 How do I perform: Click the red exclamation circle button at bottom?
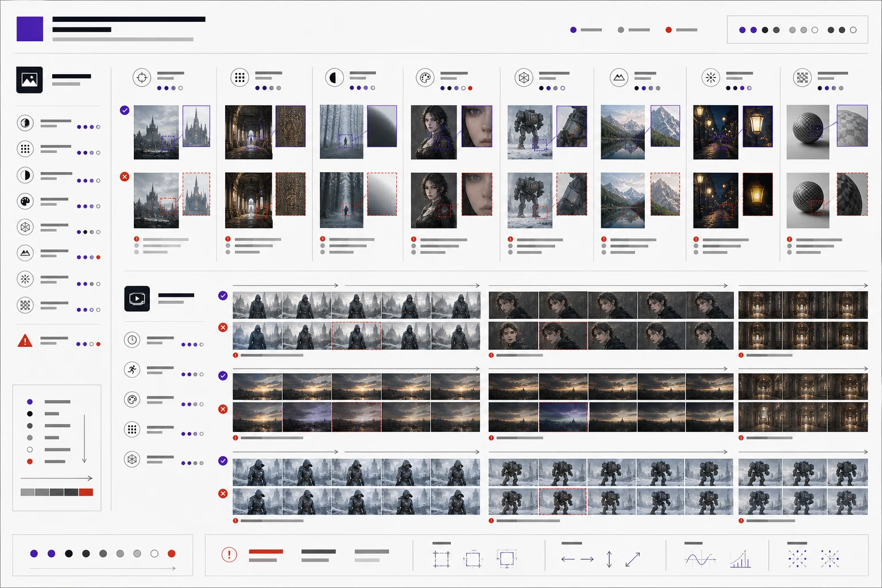[x=229, y=555]
